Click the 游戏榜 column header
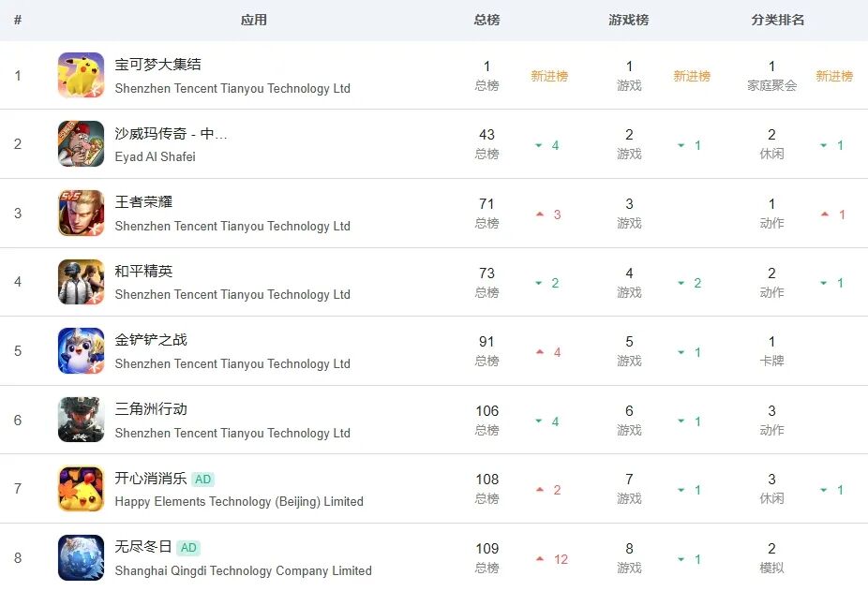This screenshot has width=868, height=591. pyautogui.click(x=629, y=20)
